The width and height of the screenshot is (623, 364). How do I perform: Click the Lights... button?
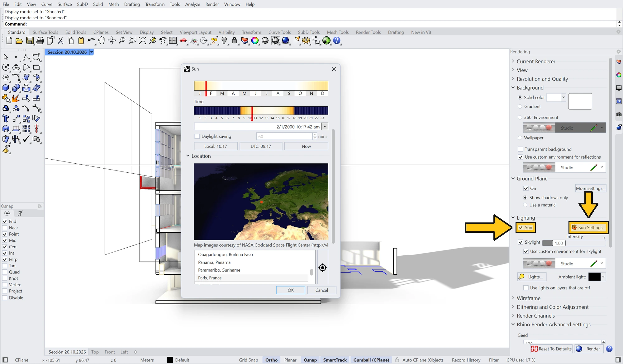(x=532, y=277)
